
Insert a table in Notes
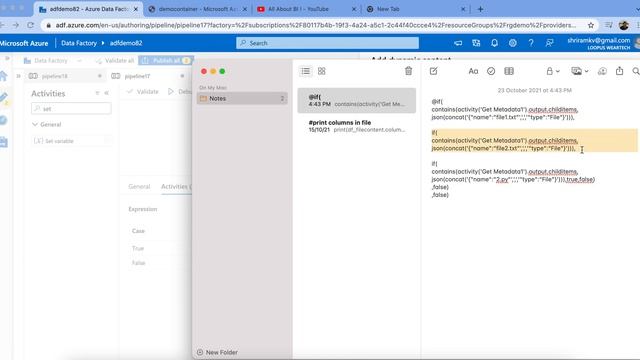[x=509, y=71]
